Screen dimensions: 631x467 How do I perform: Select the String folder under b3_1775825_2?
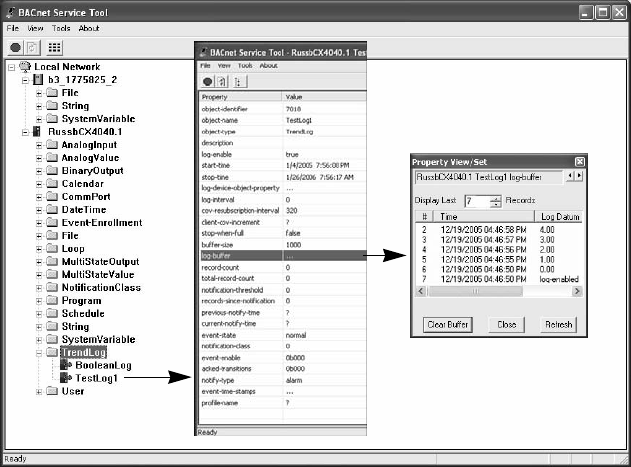75,105
